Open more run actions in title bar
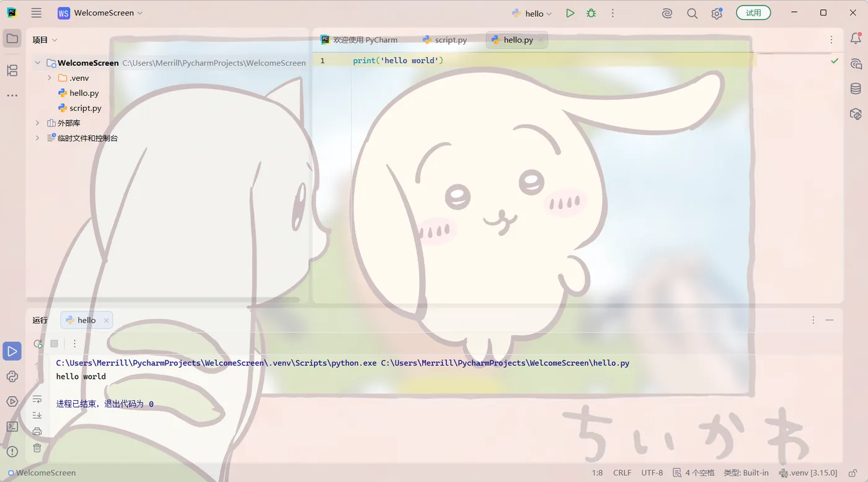This screenshot has height=482, width=868. 613,13
